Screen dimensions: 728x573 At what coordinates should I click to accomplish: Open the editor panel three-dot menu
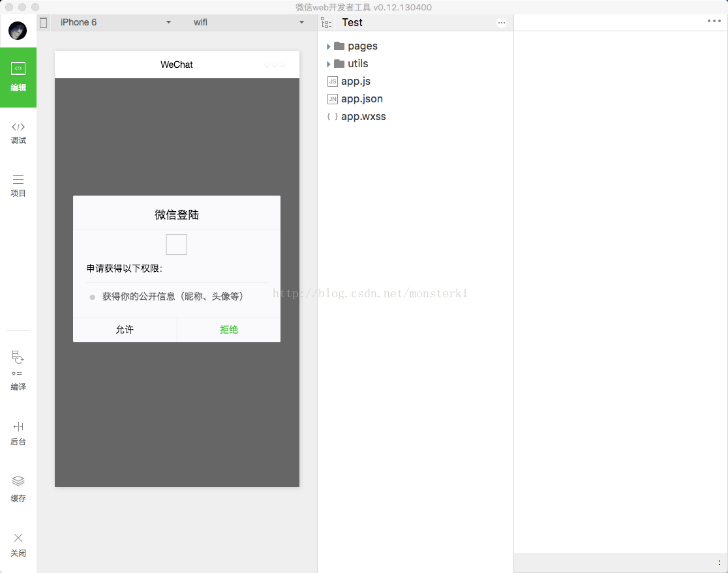[714, 21]
